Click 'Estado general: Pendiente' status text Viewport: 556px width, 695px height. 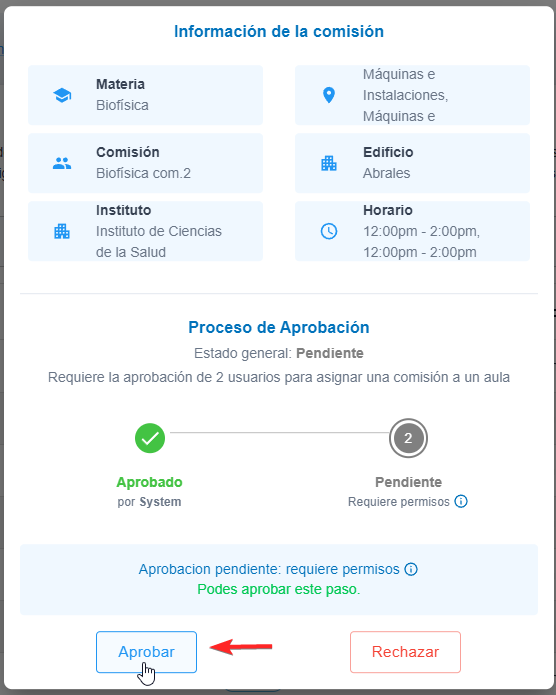[279, 353]
